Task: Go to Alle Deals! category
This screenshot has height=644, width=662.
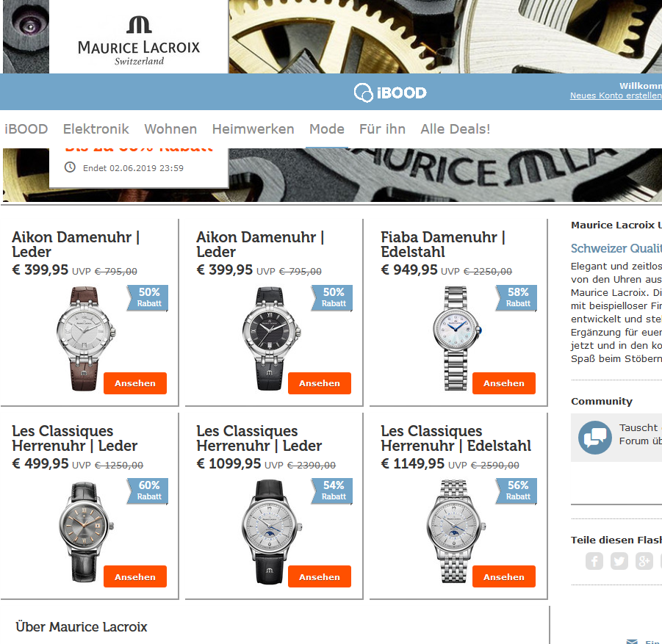Action: pyautogui.click(x=455, y=129)
